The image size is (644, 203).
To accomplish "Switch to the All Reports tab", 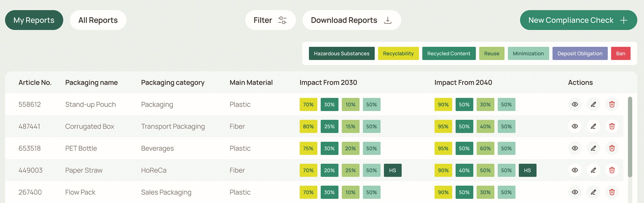I will pyautogui.click(x=98, y=20).
